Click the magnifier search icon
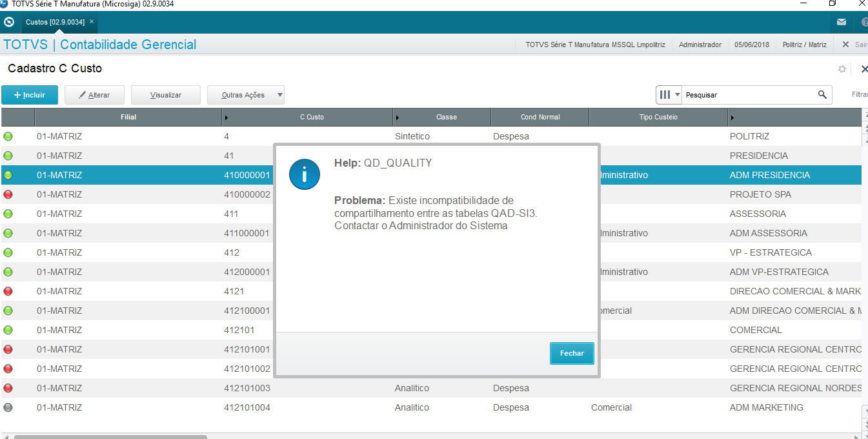The height and width of the screenshot is (439, 868). [x=822, y=94]
